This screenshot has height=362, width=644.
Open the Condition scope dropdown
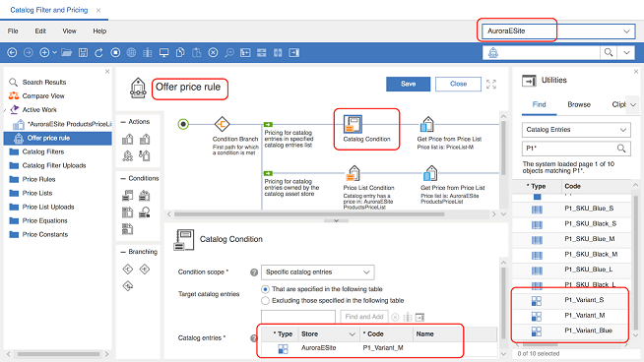coord(317,272)
